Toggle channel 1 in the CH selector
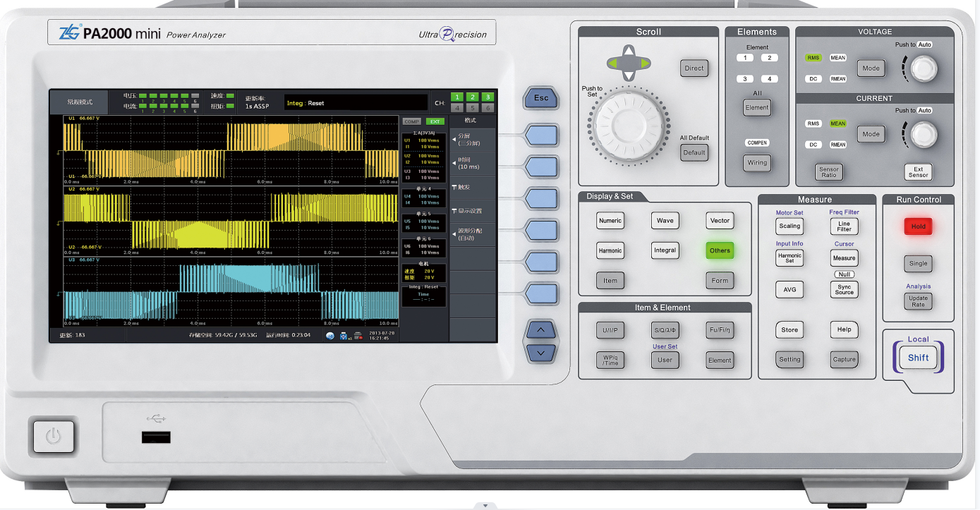The image size is (980, 510). (457, 97)
